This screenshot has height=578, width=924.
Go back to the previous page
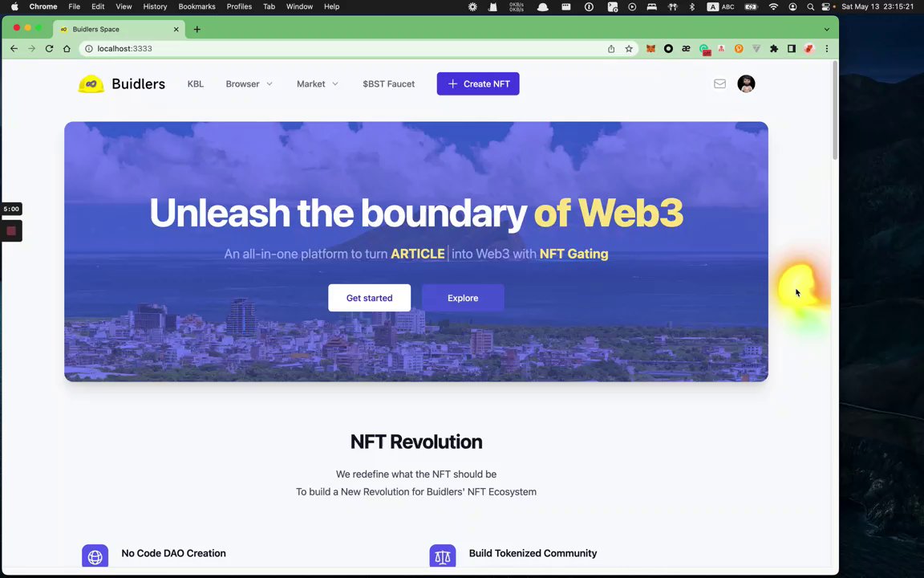tap(14, 49)
